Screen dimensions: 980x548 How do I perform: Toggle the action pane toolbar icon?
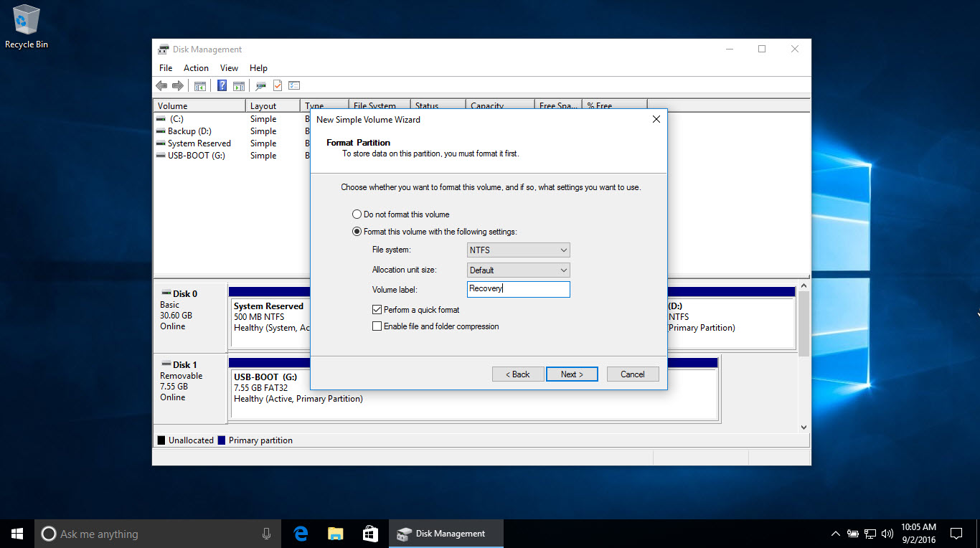click(x=239, y=86)
